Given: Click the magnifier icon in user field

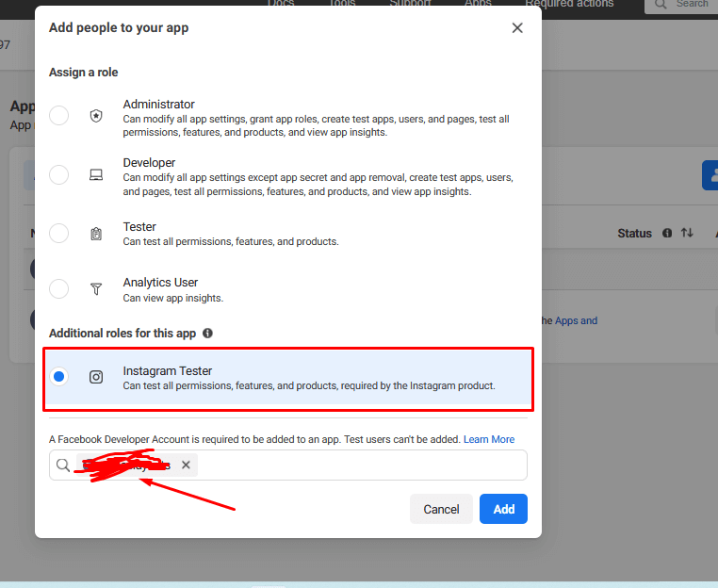Looking at the screenshot, I should coord(63,465).
